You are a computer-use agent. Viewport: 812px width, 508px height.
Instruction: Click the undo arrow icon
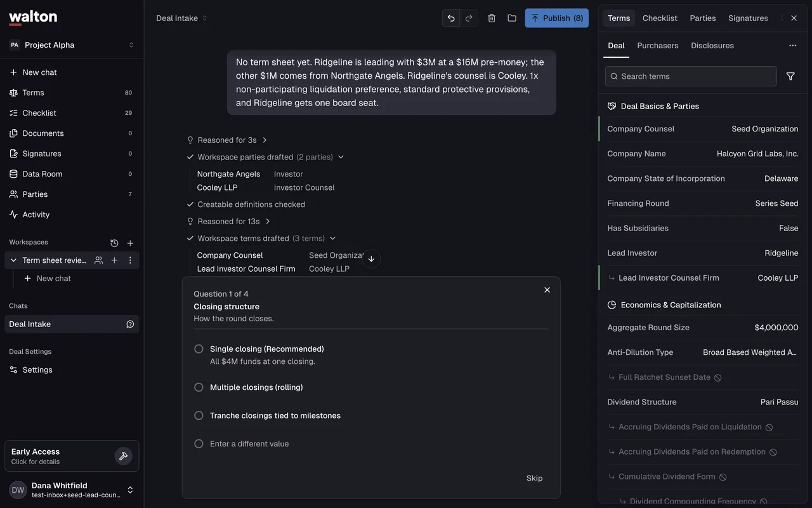pyautogui.click(x=451, y=18)
